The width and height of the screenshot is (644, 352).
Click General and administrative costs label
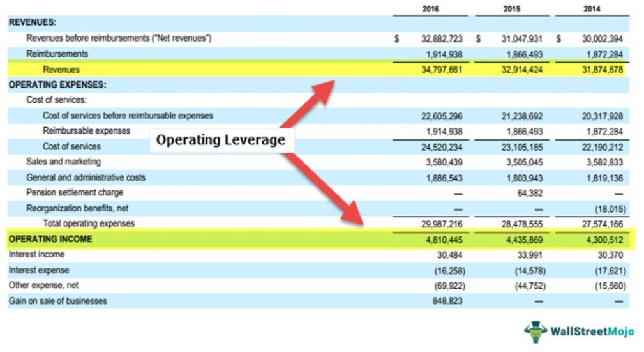(x=86, y=177)
